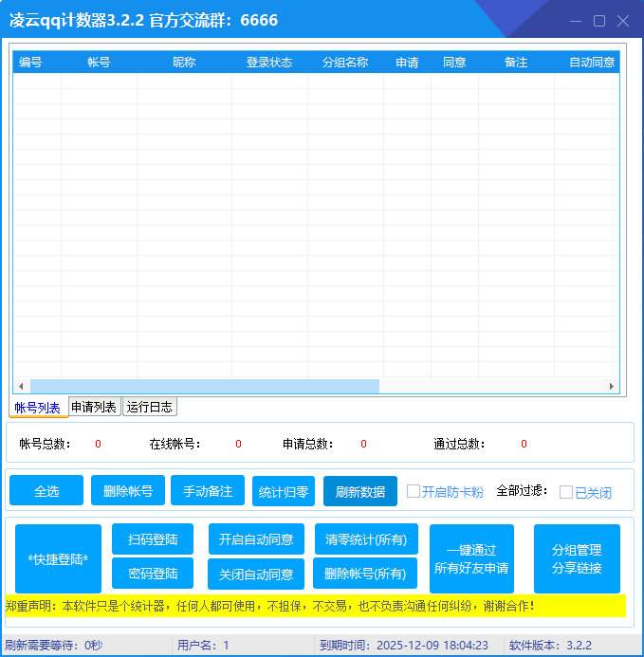Click the table's horizontal scrollbar thumb
Screen dimensions: 644x657
(205, 386)
